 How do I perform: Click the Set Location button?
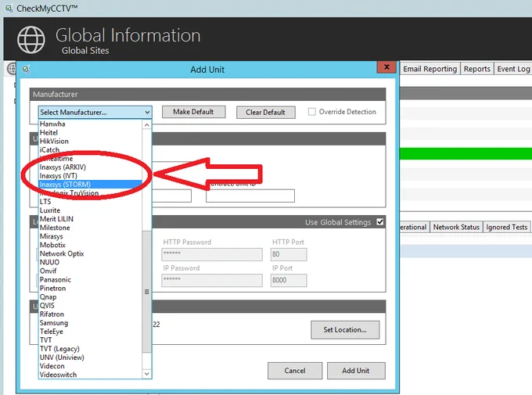coord(345,330)
